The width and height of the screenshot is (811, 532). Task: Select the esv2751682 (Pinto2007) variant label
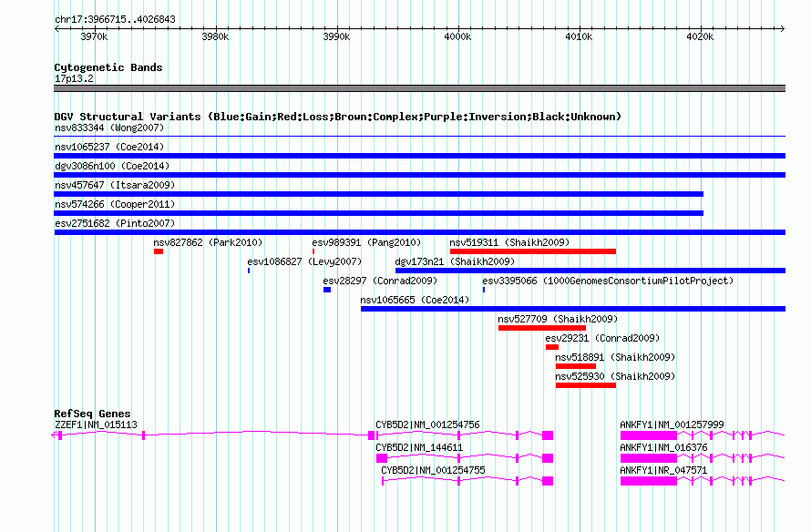115,223
